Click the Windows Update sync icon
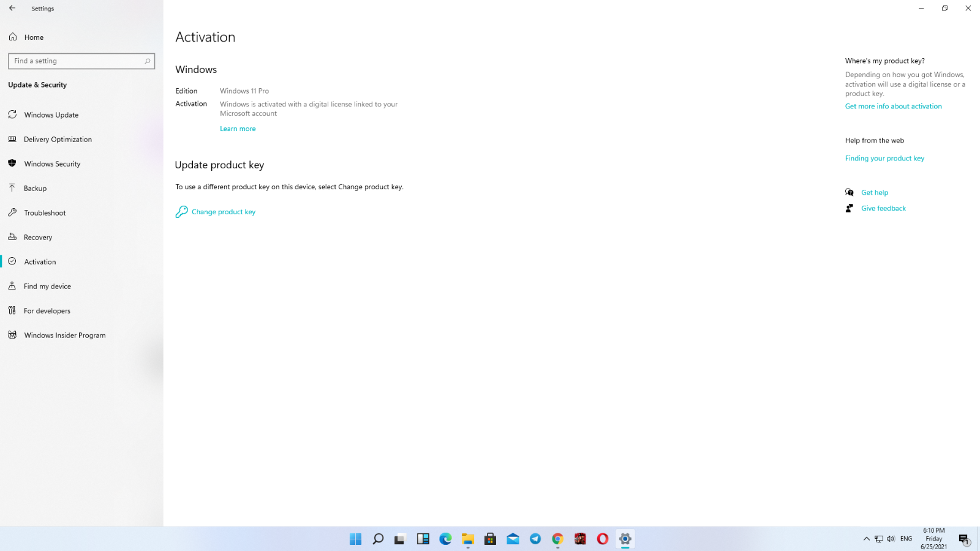This screenshot has width=980, height=551. point(12,114)
